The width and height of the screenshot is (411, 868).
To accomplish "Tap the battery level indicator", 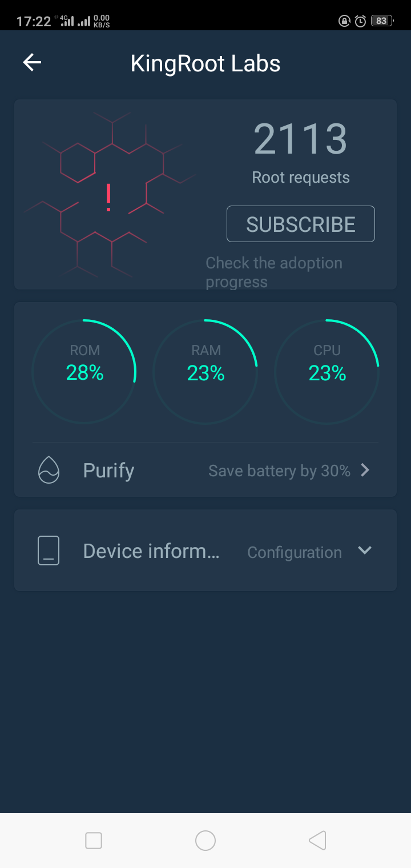I will pos(381,21).
